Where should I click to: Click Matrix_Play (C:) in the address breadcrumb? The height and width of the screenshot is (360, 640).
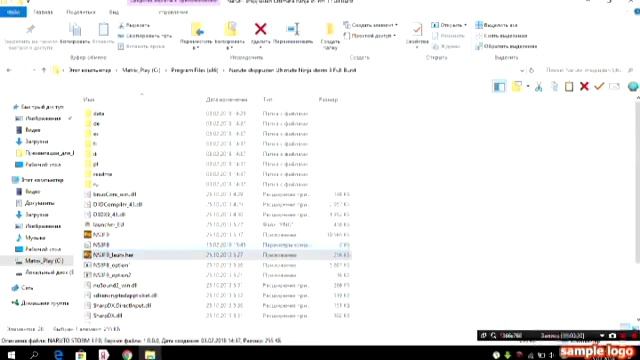(141, 70)
